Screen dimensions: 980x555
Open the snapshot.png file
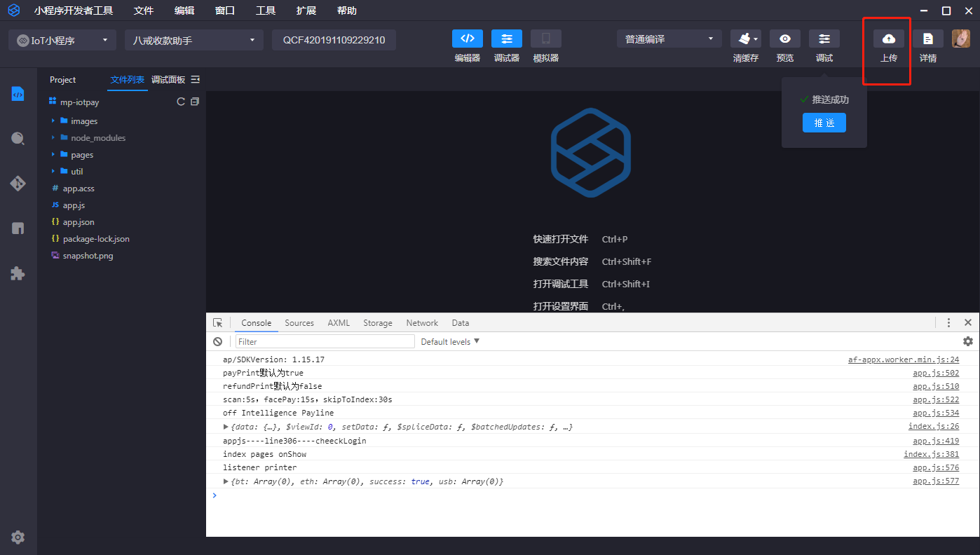(88, 256)
